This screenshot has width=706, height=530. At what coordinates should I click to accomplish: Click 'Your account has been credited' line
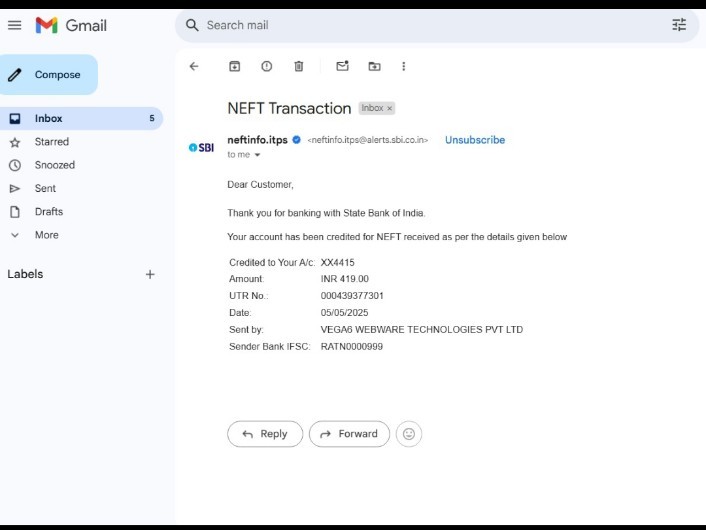pyautogui.click(x=397, y=237)
